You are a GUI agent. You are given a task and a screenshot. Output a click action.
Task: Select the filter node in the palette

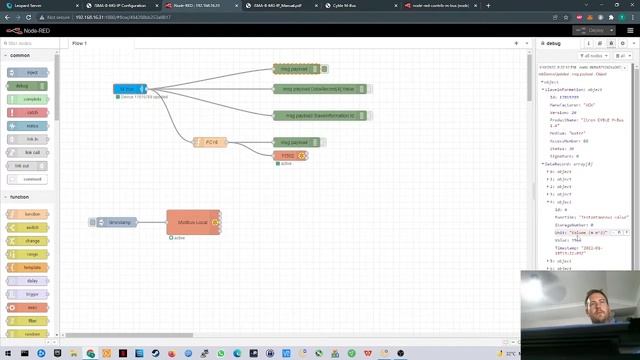(x=27, y=321)
